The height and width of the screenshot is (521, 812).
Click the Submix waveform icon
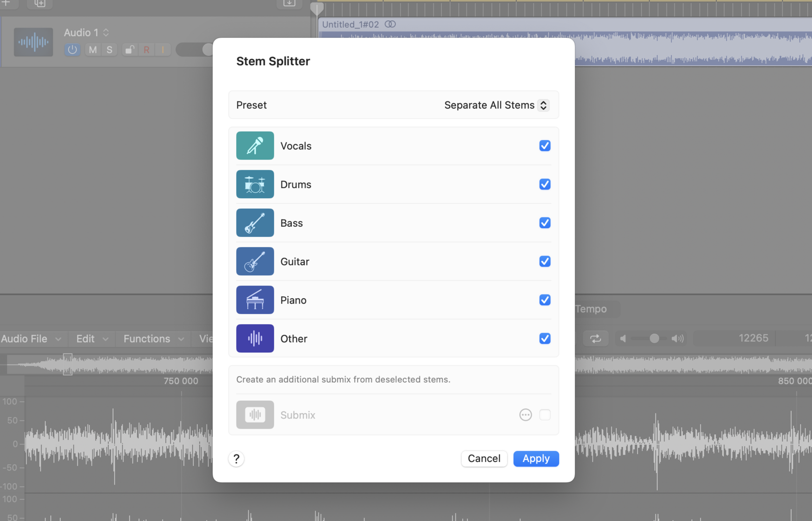tap(255, 415)
